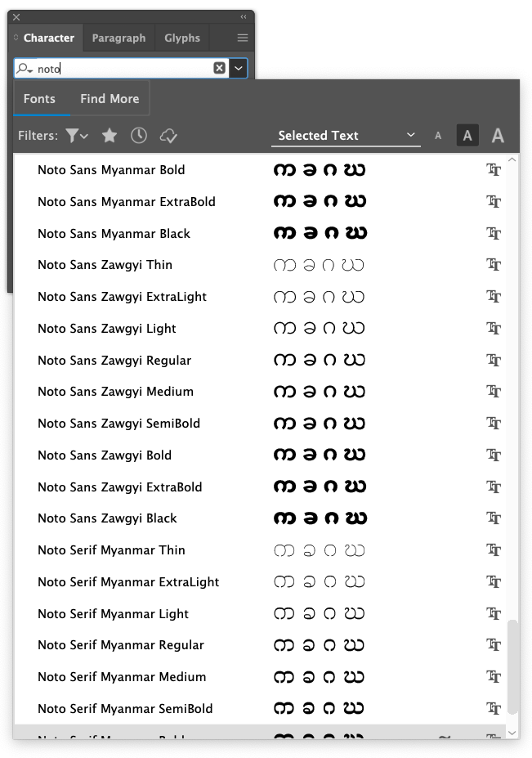Click TrueType icon for Noto Sans Myanmar Bold

pyautogui.click(x=494, y=170)
